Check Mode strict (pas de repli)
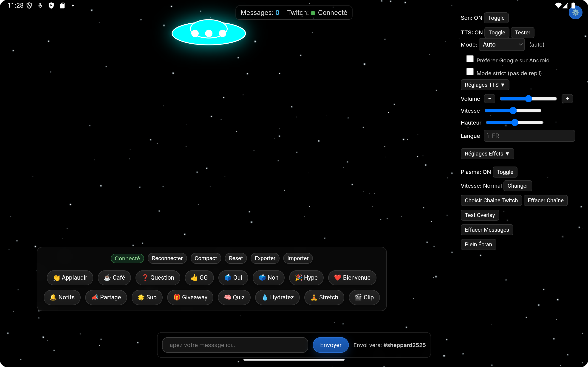 (470, 72)
